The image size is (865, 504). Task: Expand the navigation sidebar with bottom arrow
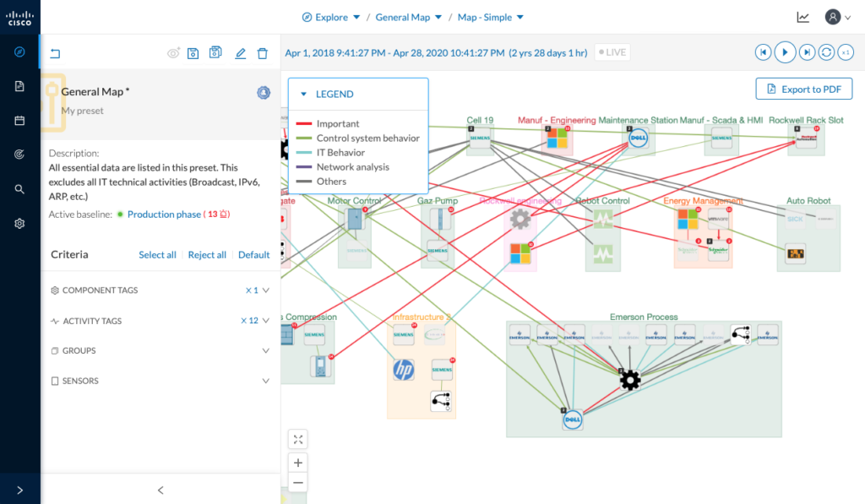(x=20, y=490)
